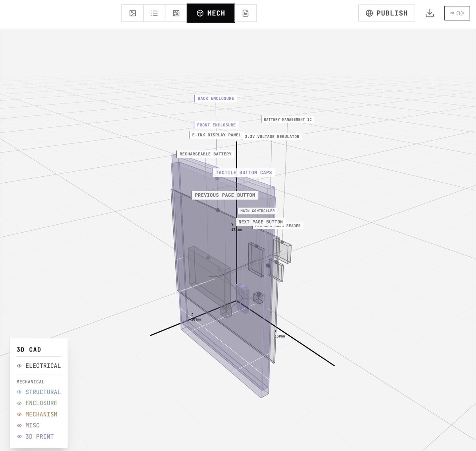Toggle MISC layer visibility eye
This screenshot has width=476, height=451.
pos(19,425)
